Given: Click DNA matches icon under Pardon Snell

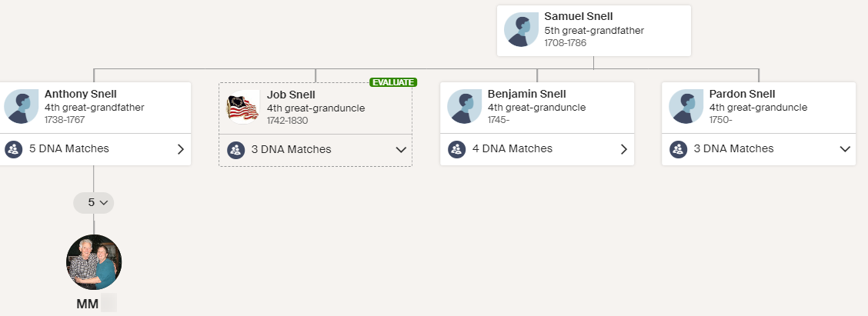Looking at the screenshot, I should click(679, 149).
